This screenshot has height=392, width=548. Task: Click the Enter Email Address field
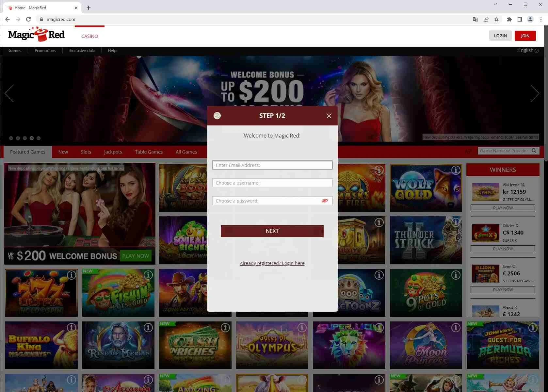[272, 165]
